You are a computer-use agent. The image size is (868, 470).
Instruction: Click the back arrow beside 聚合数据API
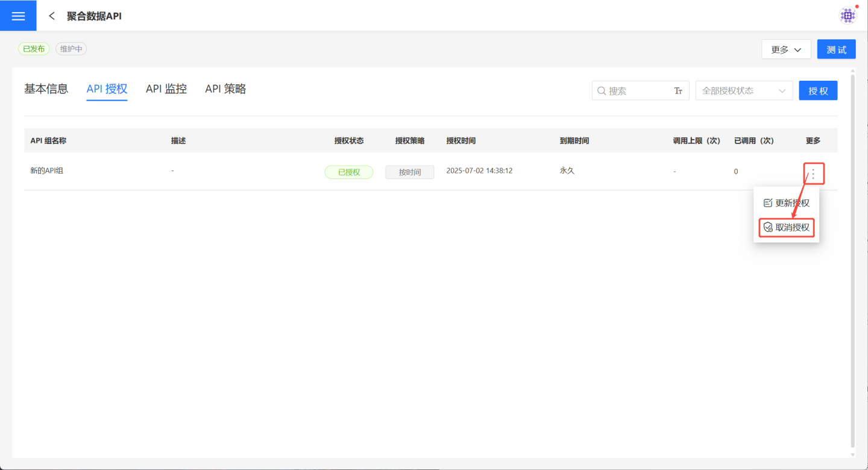(52, 16)
